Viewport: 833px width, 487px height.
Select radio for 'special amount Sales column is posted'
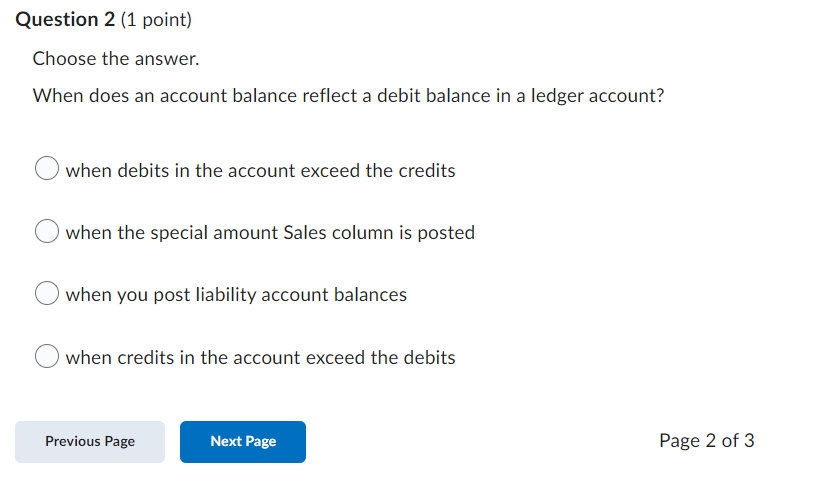click(47, 232)
